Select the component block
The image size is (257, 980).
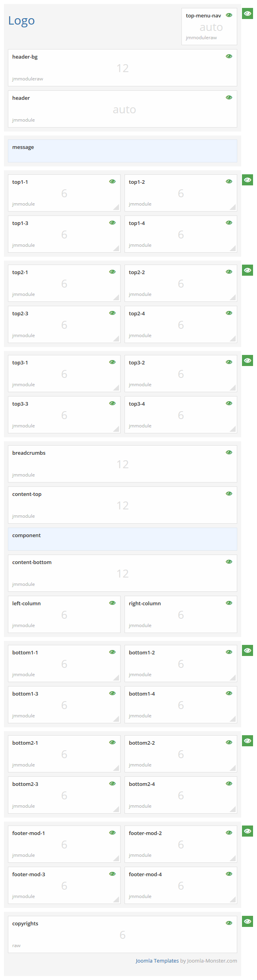(x=123, y=539)
